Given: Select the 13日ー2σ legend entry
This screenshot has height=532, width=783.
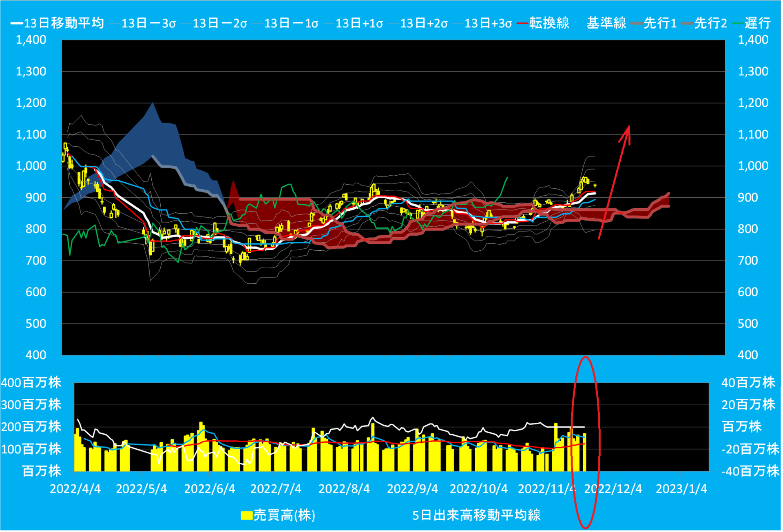Looking at the screenshot, I should (215, 23).
